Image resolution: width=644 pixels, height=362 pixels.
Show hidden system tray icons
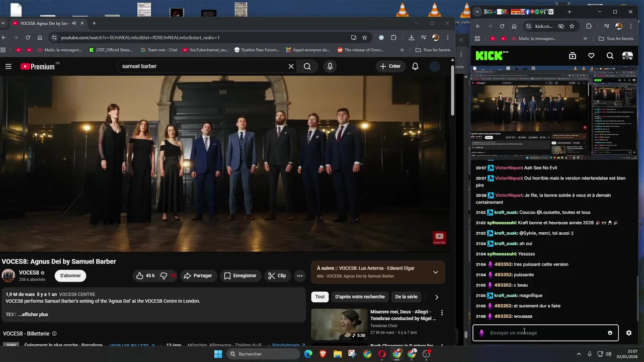[579, 354]
